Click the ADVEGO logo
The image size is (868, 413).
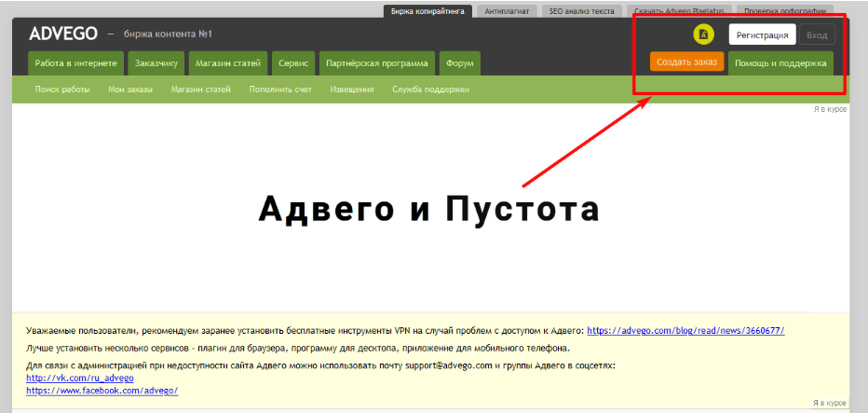pyautogui.click(x=63, y=34)
